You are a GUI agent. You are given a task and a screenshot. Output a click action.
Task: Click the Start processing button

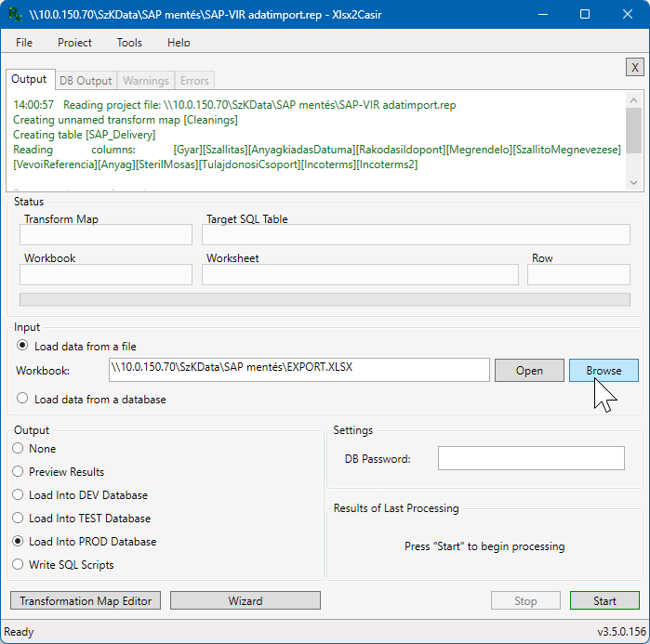coord(604,600)
